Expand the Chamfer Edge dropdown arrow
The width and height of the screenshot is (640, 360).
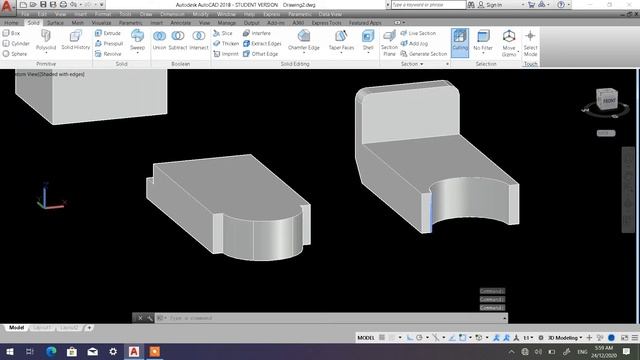coord(304,53)
